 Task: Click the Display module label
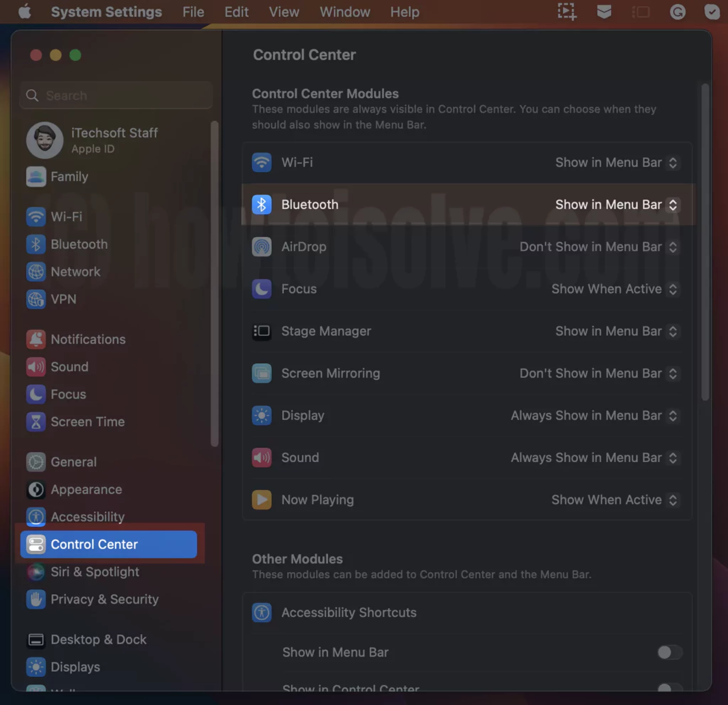(x=303, y=415)
